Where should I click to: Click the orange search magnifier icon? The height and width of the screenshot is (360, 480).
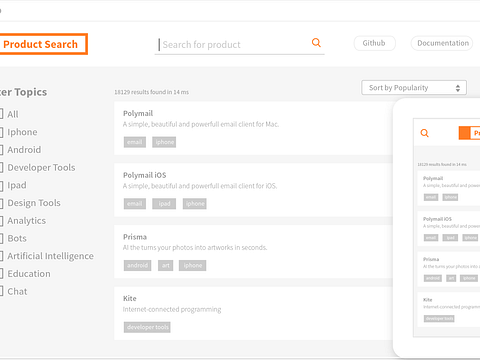click(316, 43)
